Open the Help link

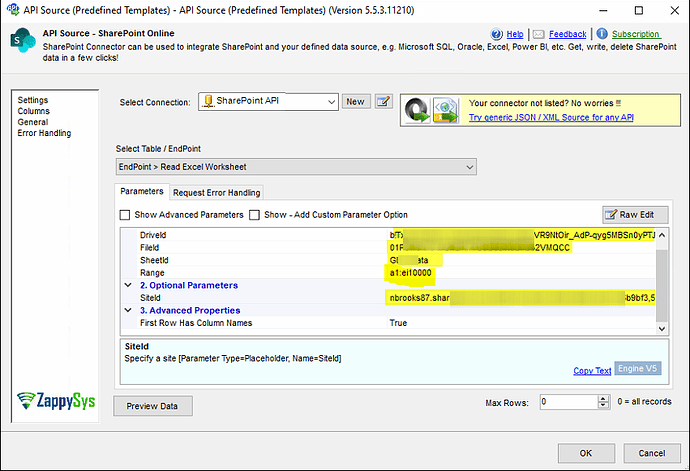515,34
